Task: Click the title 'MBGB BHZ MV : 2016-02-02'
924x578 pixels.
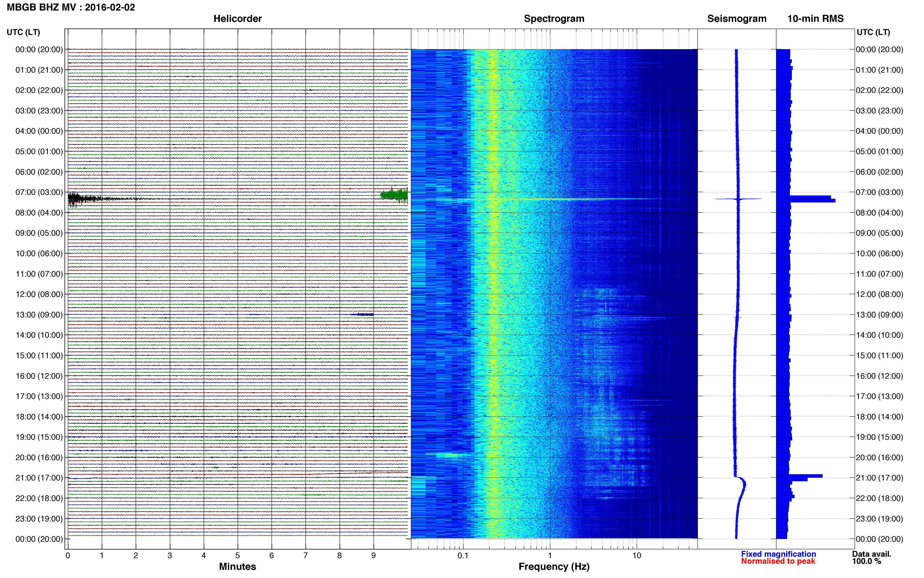Action: coord(71,7)
